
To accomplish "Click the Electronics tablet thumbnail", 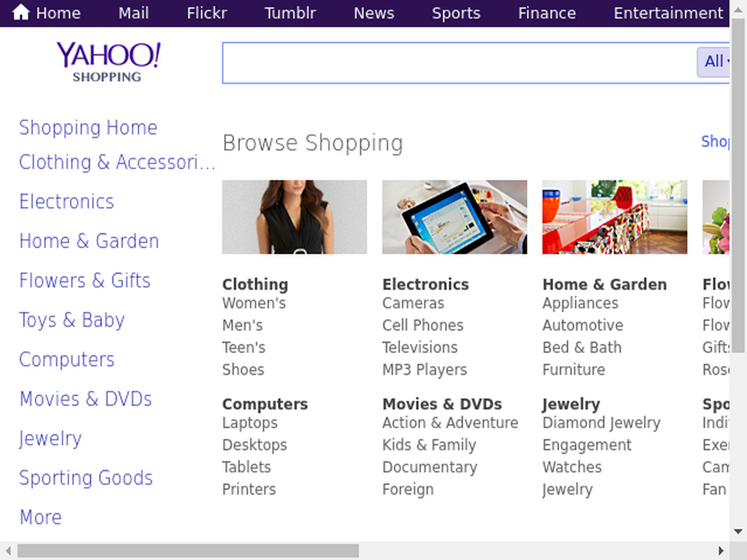I will click(x=454, y=217).
